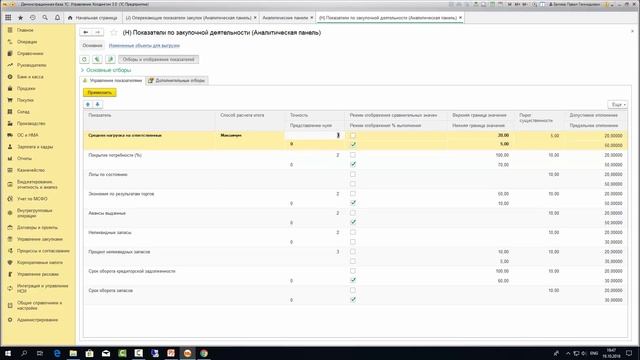Move indicator row down with blue arrow
640x360 pixels.
(x=97, y=104)
